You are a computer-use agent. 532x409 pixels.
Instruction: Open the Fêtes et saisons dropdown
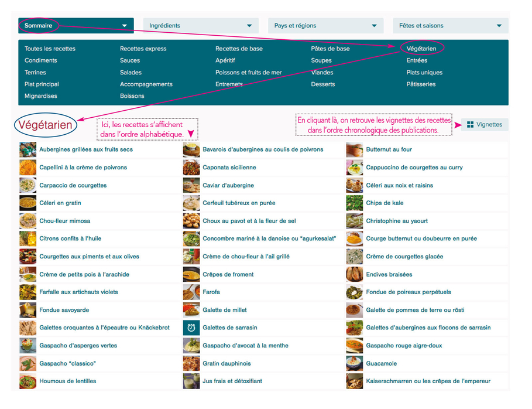tap(450, 26)
